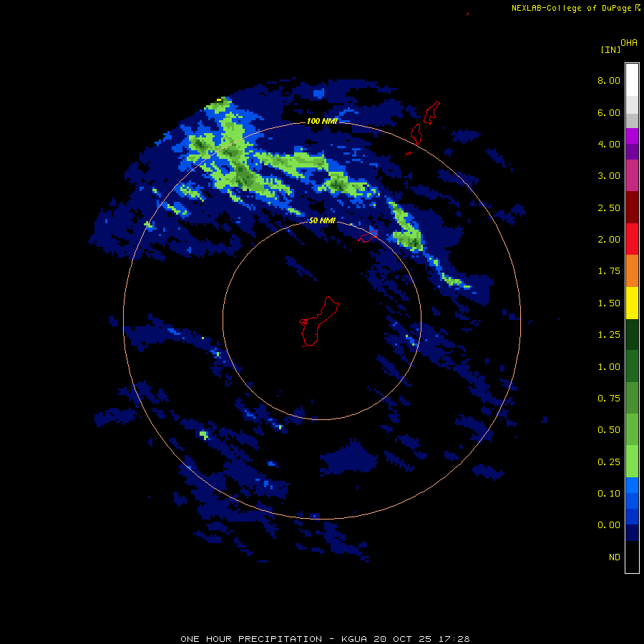Select the darkest green 1.25 legend swatch

tap(632, 335)
